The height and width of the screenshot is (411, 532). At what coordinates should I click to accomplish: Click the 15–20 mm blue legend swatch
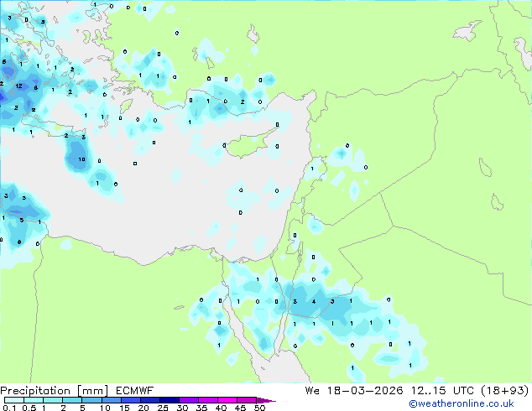[x=131, y=400]
